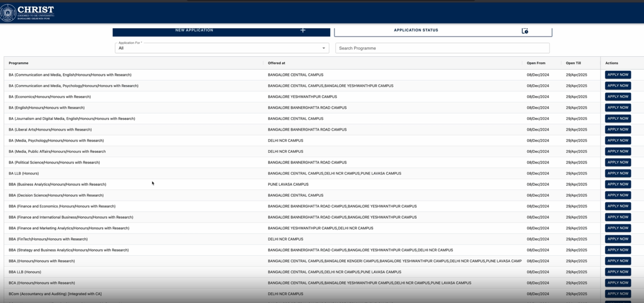
Task: Open the Application For dropdown arrow
Action: (x=323, y=48)
